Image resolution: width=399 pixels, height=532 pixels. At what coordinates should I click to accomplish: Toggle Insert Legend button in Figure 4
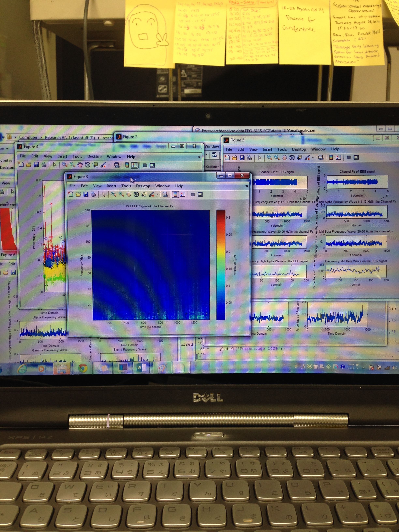pyautogui.click(x=135, y=165)
